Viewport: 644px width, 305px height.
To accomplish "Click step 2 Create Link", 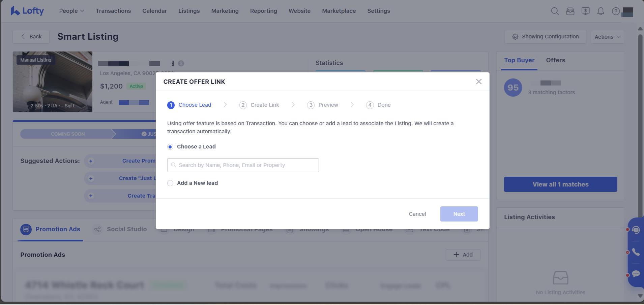I will (x=259, y=105).
